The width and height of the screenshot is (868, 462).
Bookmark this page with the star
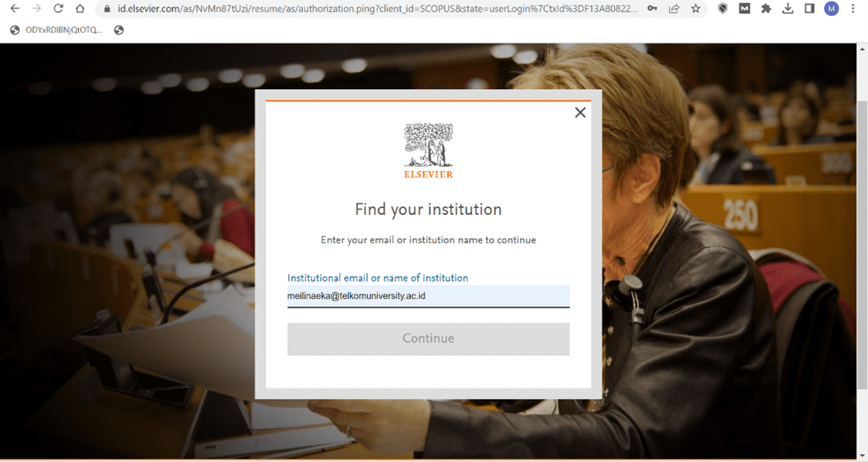point(695,9)
